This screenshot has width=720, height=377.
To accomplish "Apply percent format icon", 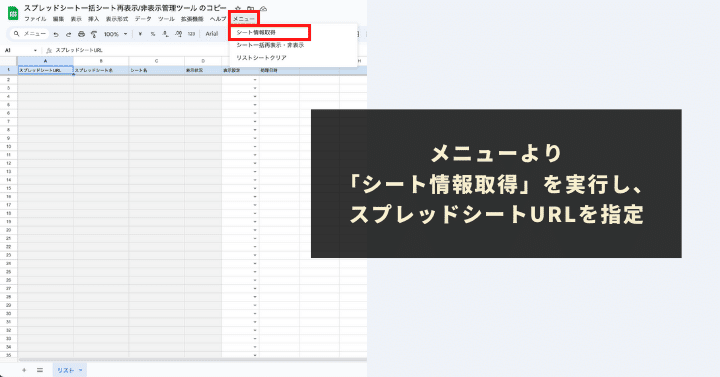I will pyautogui.click(x=153, y=34).
